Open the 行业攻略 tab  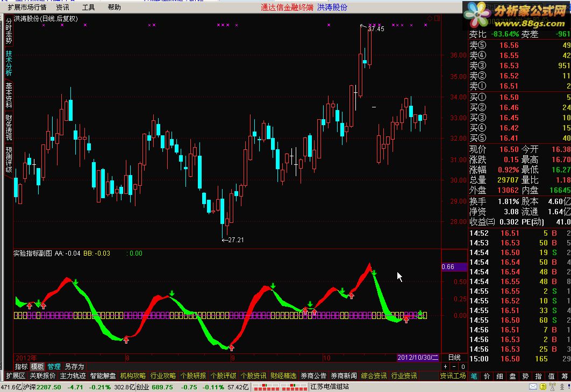coord(163,376)
